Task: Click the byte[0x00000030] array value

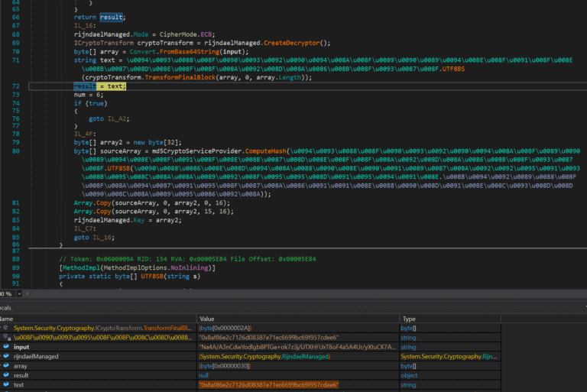Action: click(x=225, y=366)
